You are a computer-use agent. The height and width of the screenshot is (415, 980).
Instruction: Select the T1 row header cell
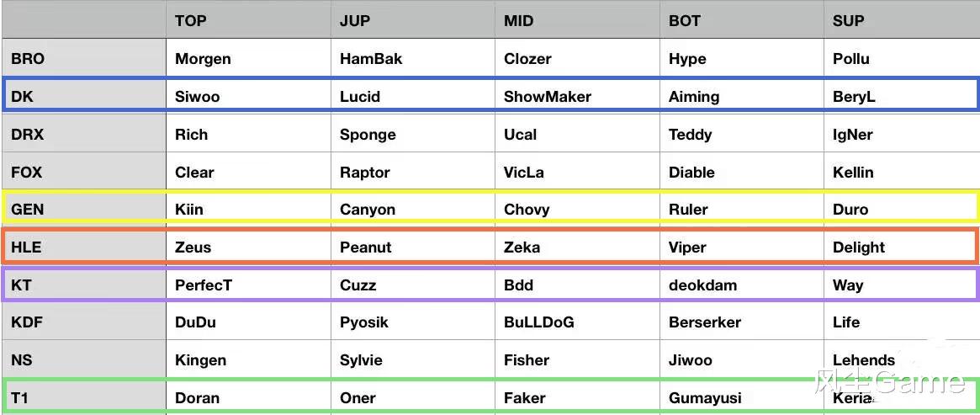coord(84,397)
